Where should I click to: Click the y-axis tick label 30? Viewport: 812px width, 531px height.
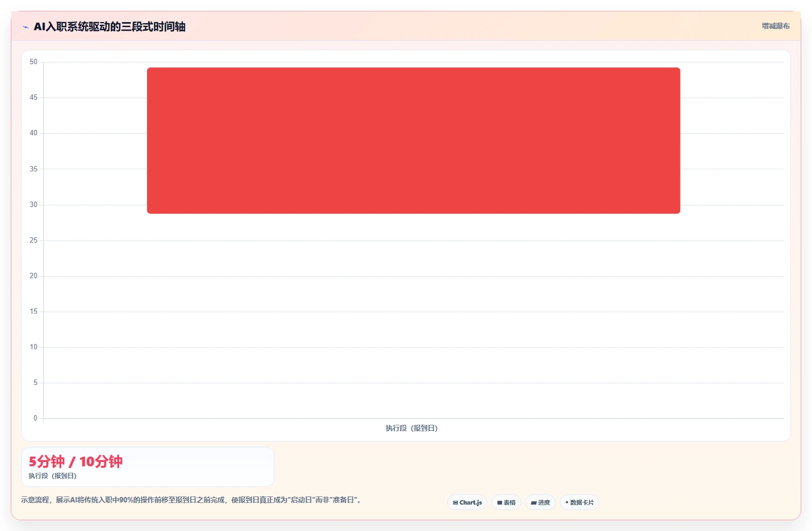[x=33, y=205]
